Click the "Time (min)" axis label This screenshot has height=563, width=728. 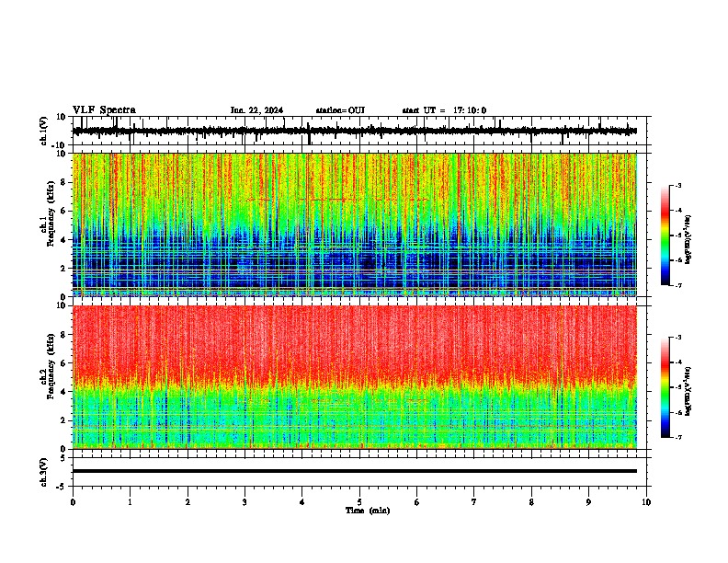(368, 511)
